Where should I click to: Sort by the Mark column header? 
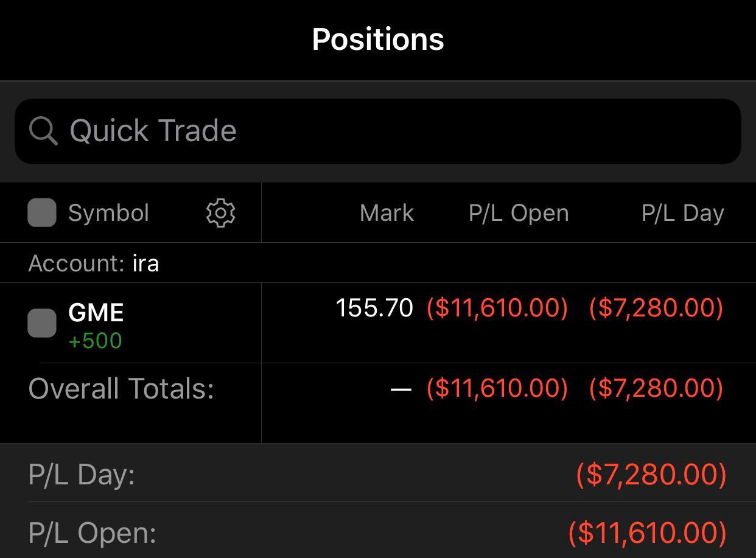click(x=387, y=213)
